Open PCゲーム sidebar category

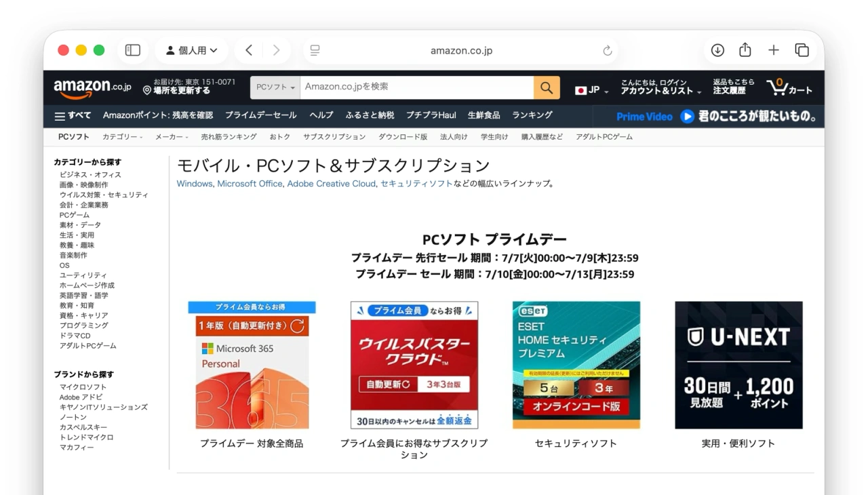[74, 215]
